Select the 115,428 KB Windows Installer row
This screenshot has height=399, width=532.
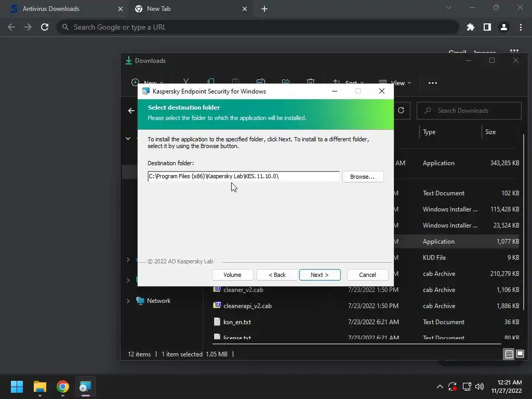(x=457, y=209)
